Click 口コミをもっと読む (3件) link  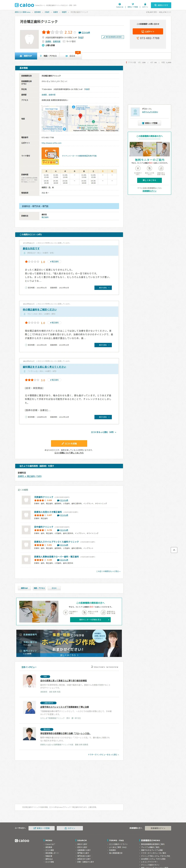103,432
